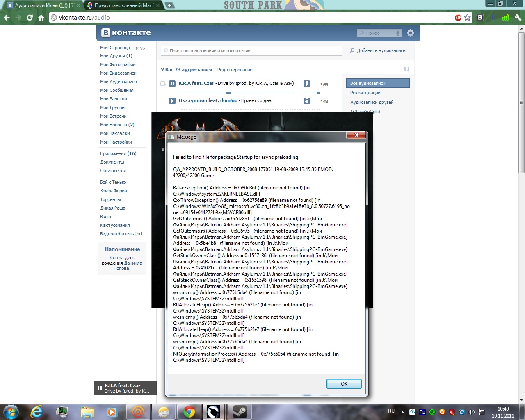Adjust the volume slider handle
Image resolution: width=525 pixels, height=420 pixels.
(x=318, y=93)
